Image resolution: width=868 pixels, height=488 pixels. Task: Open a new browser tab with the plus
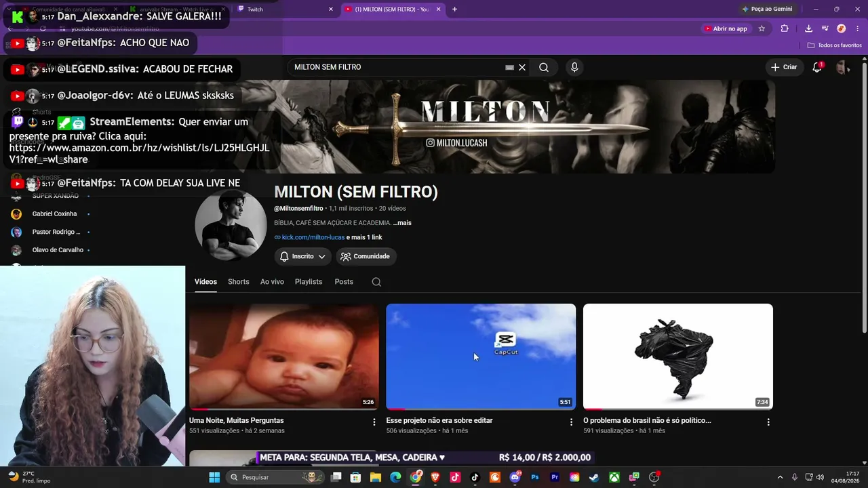pyautogui.click(x=454, y=9)
